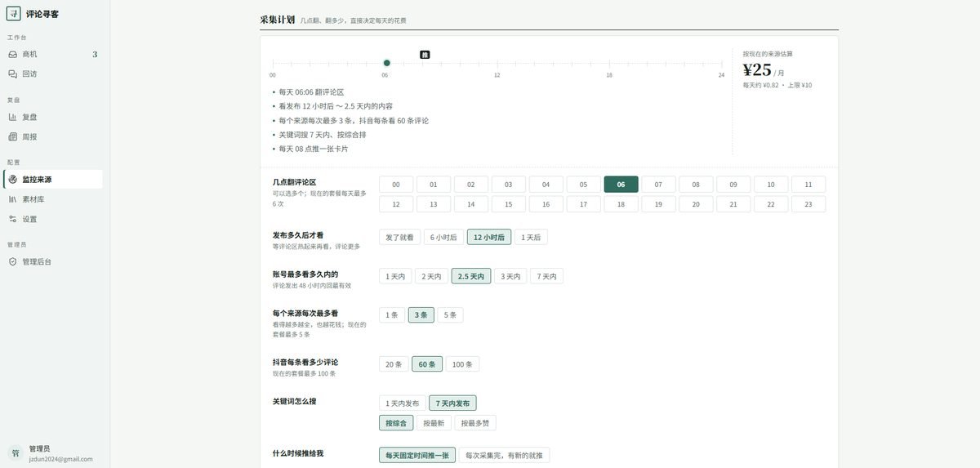This screenshot has width=980, height=468.
Task: Click the 回访 chat icon
Action: (12, 74)
